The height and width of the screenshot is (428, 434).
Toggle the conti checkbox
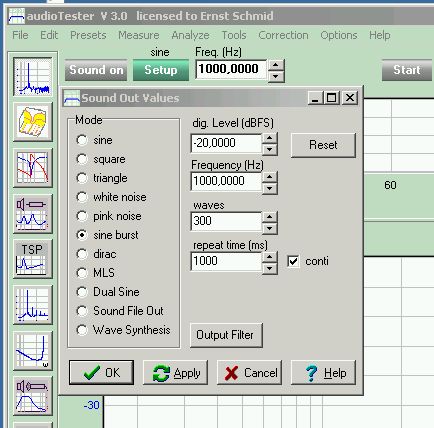point(293,261)
